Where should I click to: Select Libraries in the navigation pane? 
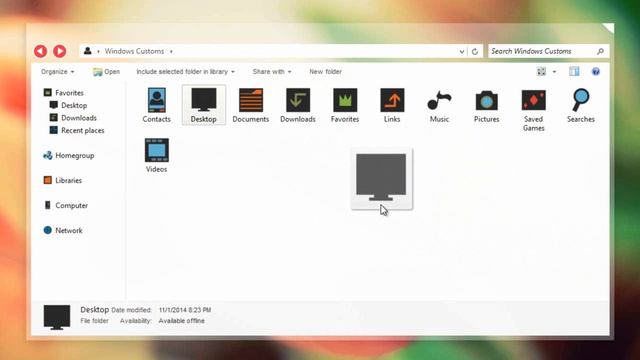[62, 180]
